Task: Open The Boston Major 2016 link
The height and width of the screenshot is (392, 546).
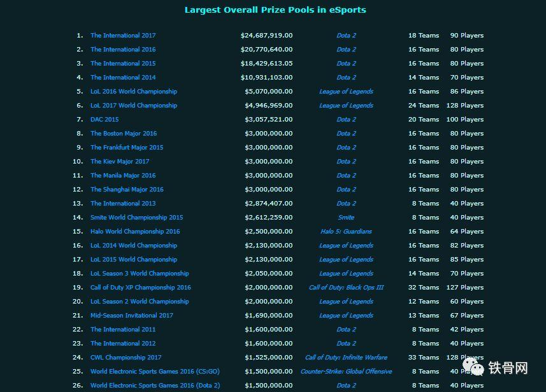Action: (124, 133)
